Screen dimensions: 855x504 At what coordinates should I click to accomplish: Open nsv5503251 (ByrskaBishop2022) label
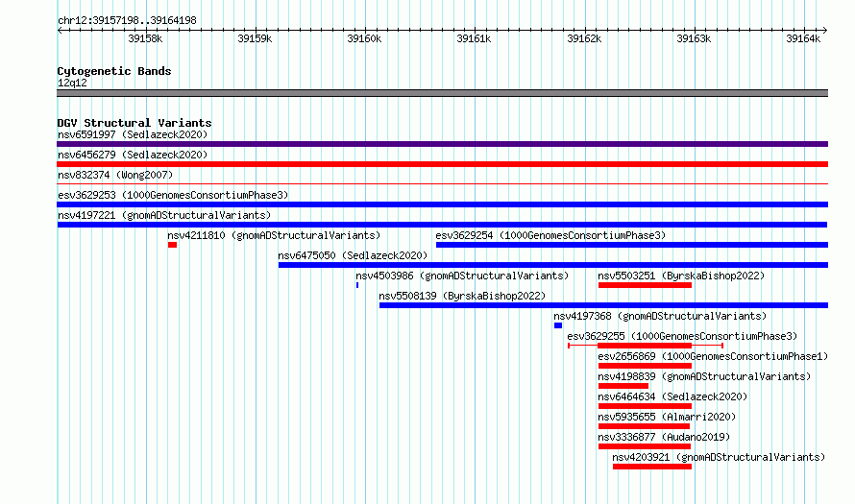[681, 276]
